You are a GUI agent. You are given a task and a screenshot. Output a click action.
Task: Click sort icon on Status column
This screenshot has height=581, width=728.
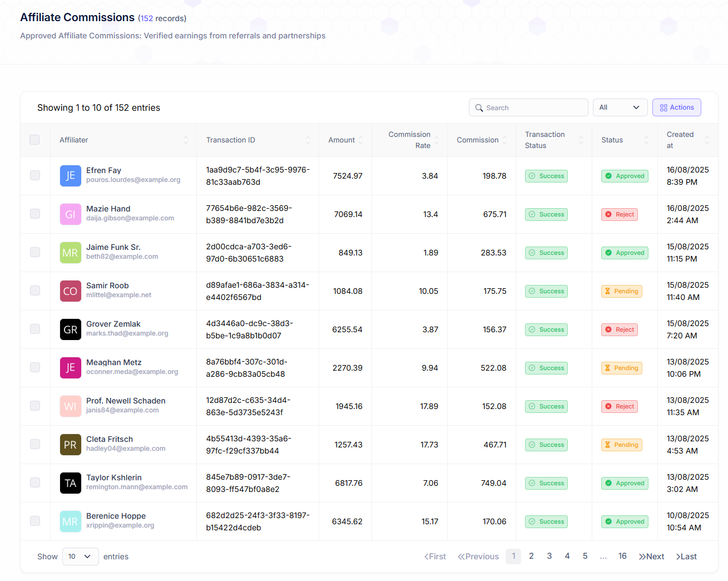646,140
